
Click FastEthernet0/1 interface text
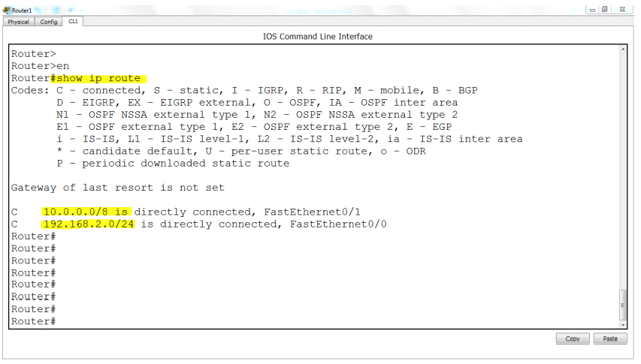click(312, 212)
